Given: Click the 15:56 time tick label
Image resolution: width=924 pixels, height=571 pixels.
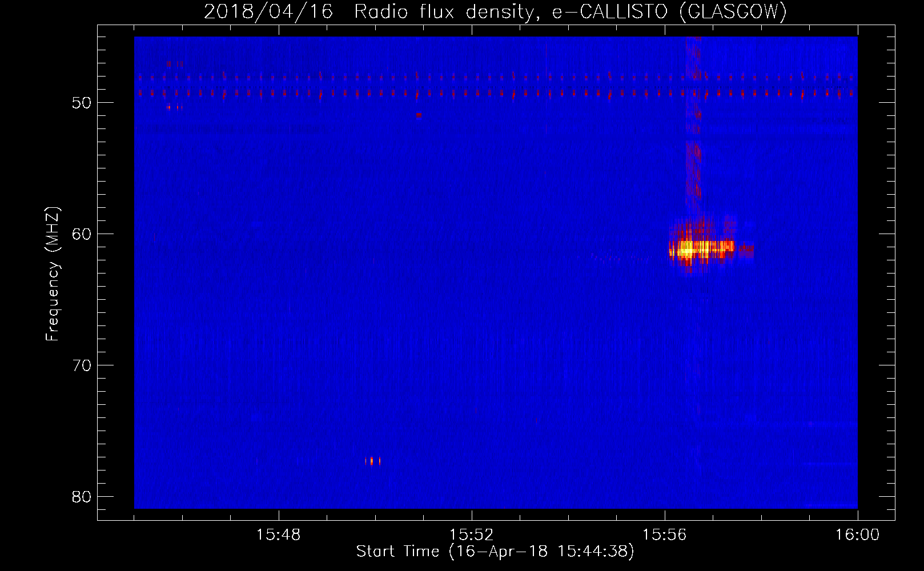Looking at the screenshot, I should [664, 535].
